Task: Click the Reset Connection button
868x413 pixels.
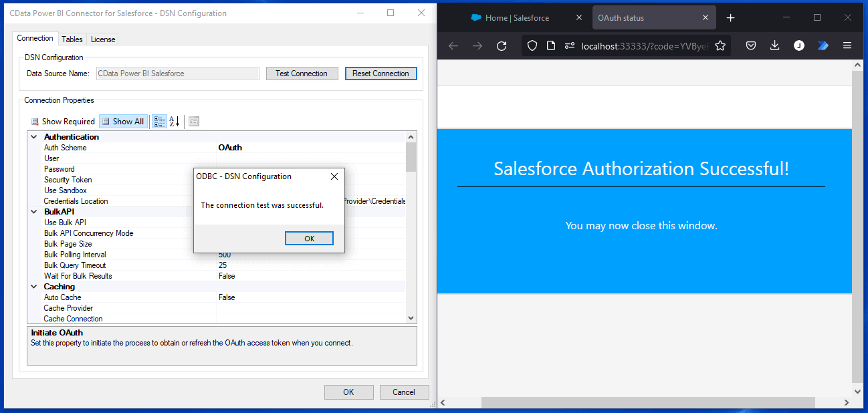Action: [x=381, y=74]
